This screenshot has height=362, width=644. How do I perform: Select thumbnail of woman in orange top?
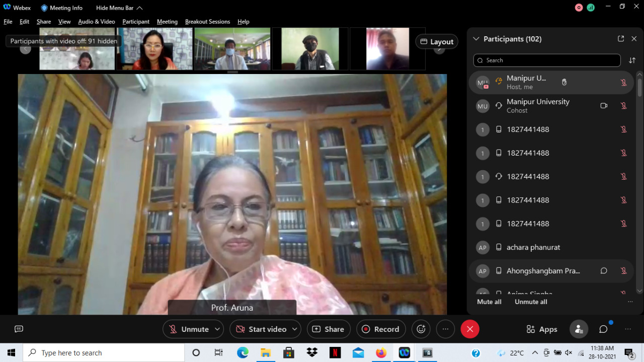point(155,49)
